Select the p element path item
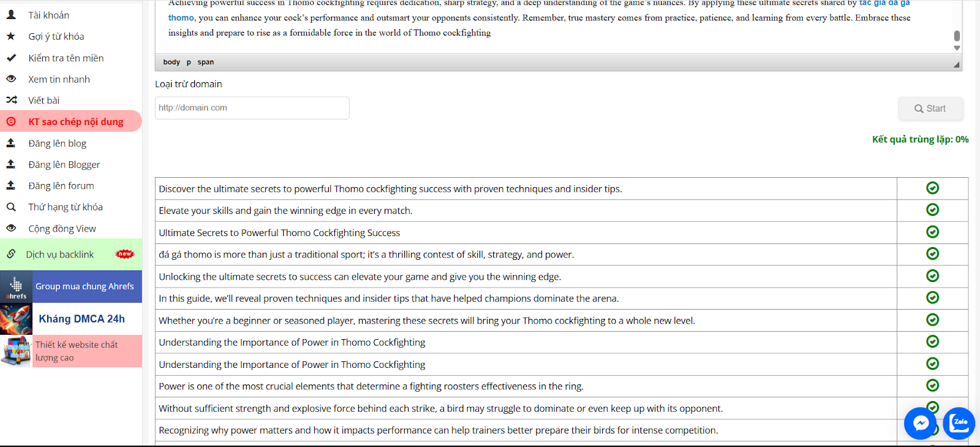This screenshot has height=447, width=980. (189, 62)
